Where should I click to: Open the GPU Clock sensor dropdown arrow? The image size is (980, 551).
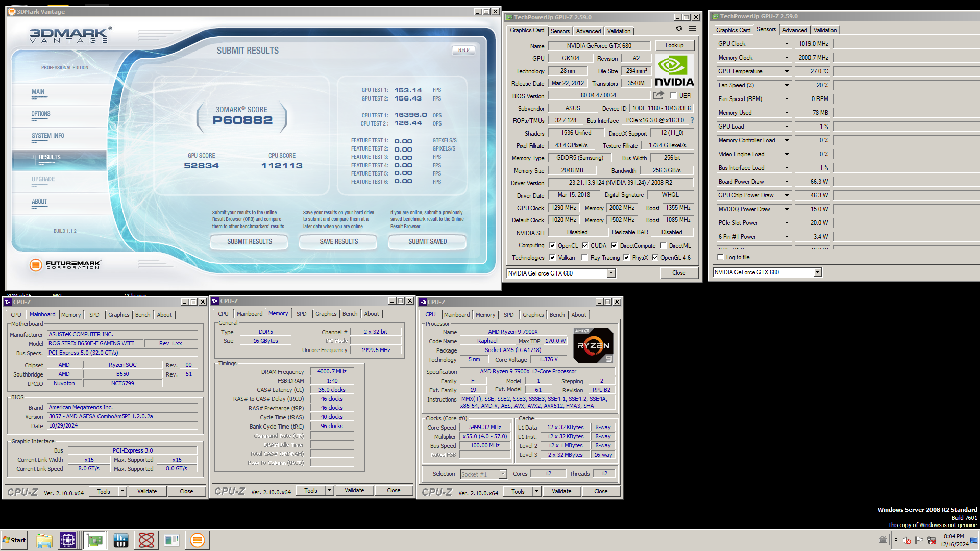point(787,44)
